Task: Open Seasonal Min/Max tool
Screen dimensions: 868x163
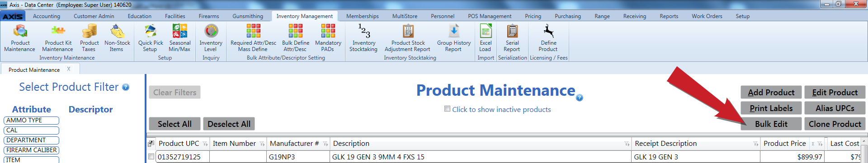Action: pyautogui.click(x=179, y=38)
